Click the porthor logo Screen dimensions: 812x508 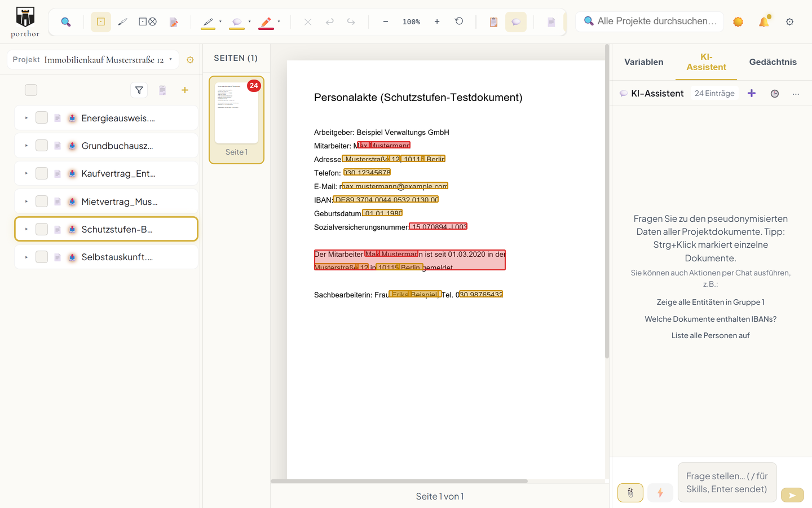(25, 21)
